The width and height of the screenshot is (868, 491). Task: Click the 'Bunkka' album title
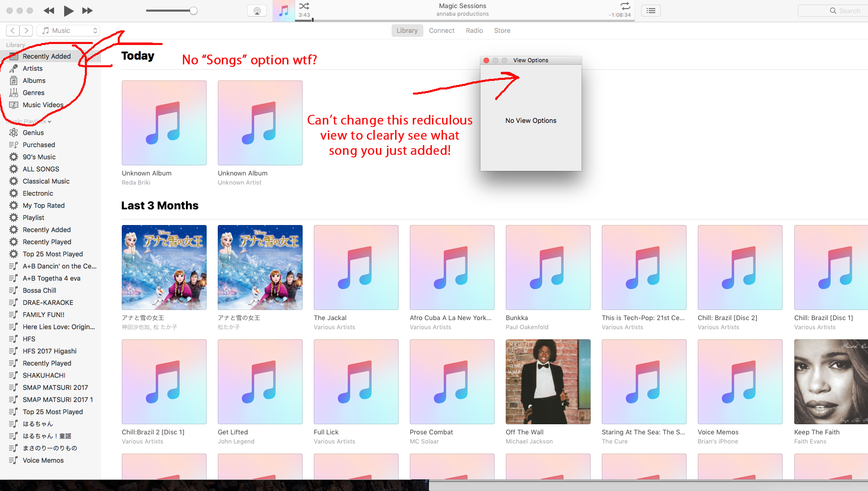[x=517, y=318]
